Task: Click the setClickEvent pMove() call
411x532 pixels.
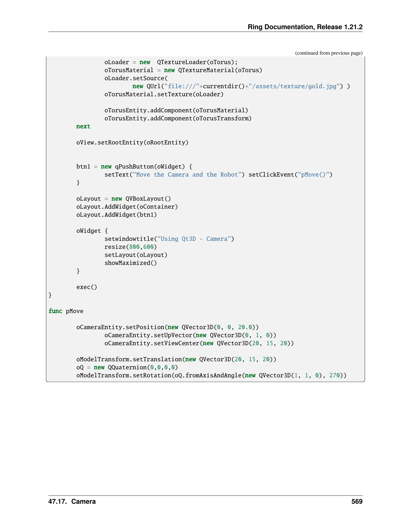Action: pos(290,175)
